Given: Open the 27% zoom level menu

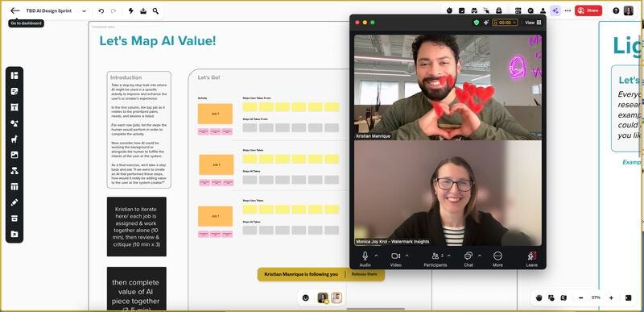Looking at the screenshot, I should [596, 297].
